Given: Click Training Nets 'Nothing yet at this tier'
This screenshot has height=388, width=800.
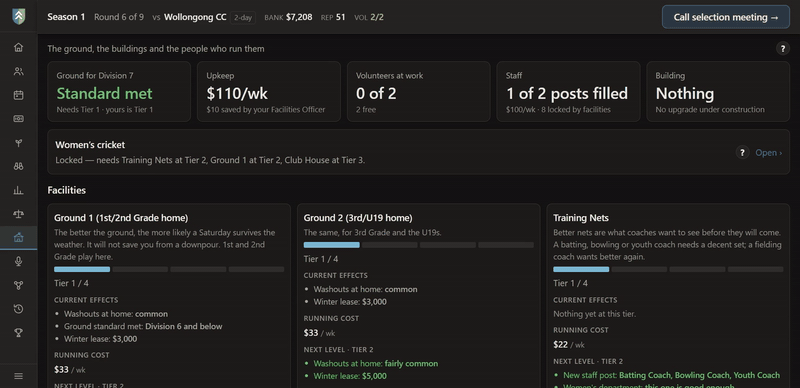Looking at the screenshot, I should (594, 314).
